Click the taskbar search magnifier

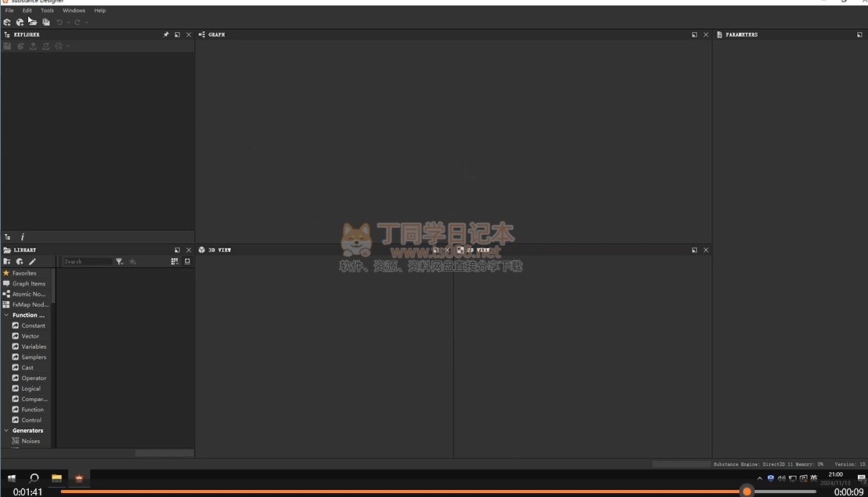coord(34,478)
